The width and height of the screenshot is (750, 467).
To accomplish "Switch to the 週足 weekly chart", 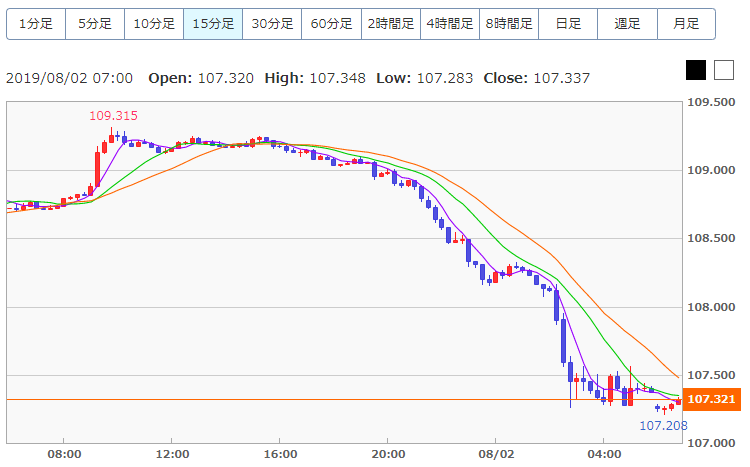I will click(627, 23).
